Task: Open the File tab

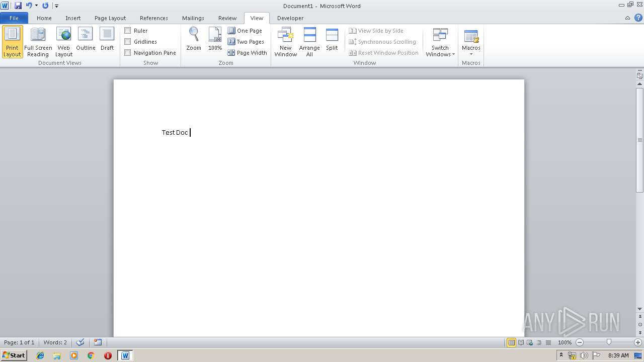Action: 14,18
